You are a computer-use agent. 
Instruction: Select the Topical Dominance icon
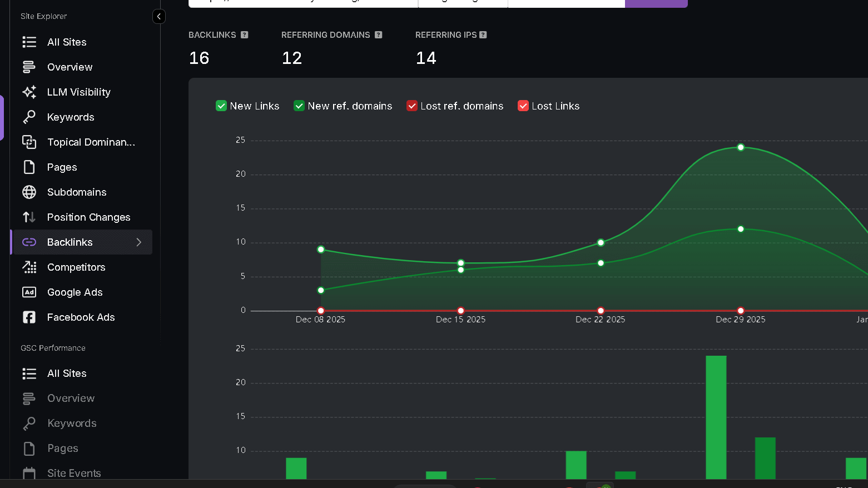[x=29, y=142]
